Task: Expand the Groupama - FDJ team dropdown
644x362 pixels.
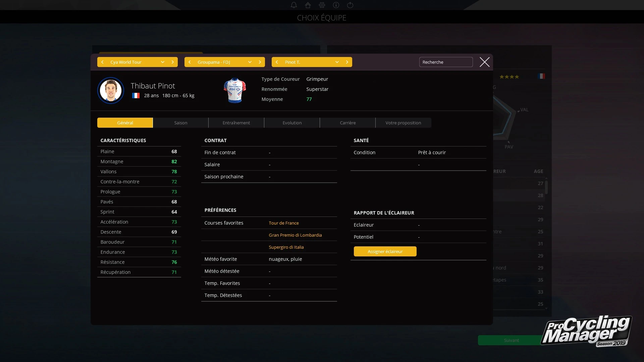Action: point(250,62)
